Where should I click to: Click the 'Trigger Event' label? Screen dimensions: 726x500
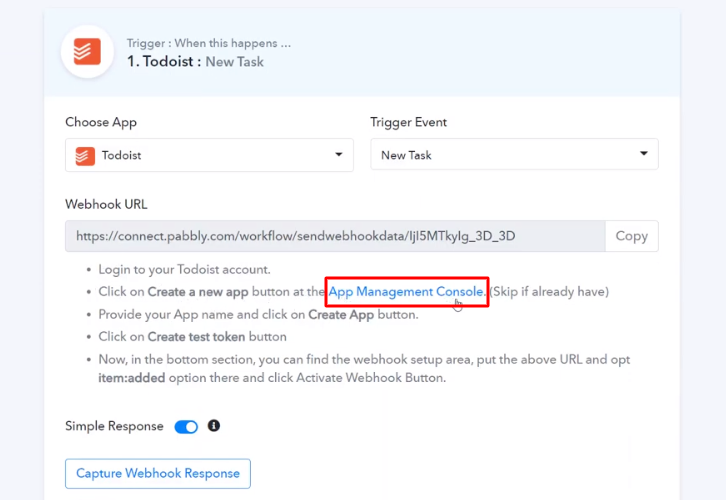click(x=408, y=122)
